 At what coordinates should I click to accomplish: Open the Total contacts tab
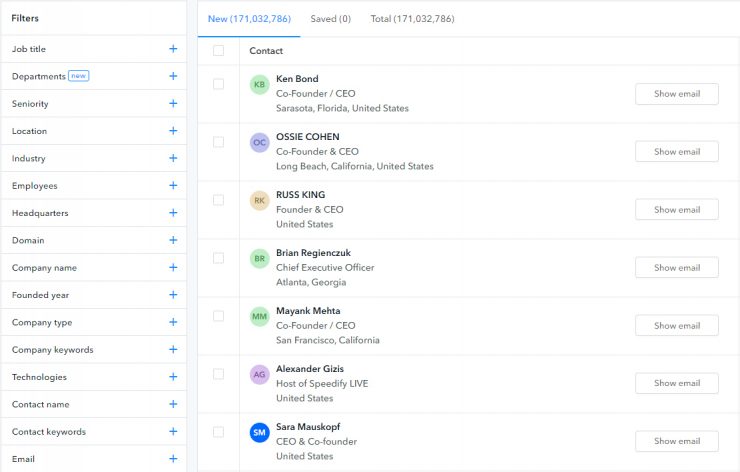tap(412, 19)
